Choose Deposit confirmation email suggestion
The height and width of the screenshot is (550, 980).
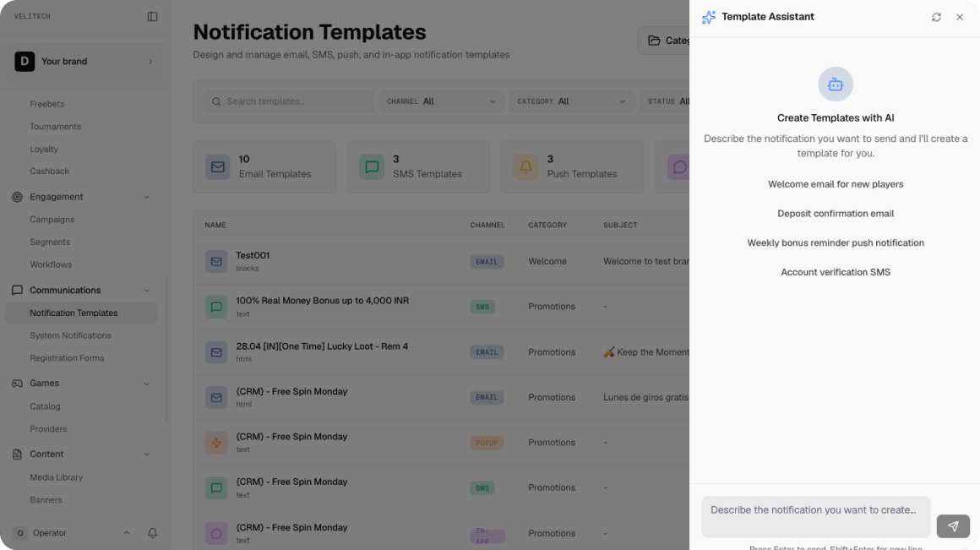836,214
